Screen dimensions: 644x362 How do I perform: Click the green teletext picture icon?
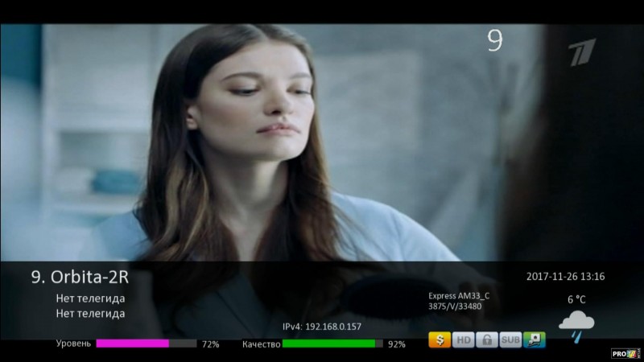534,339
